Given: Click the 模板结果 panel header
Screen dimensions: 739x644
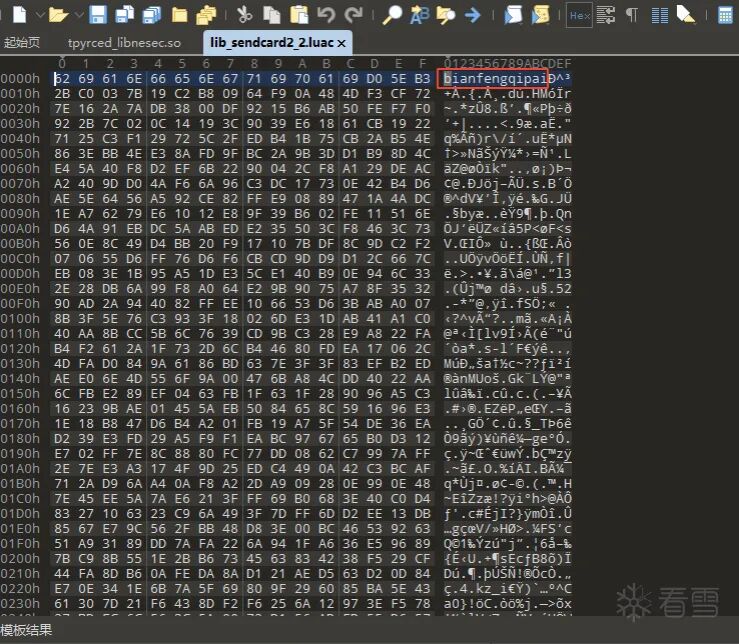Looking at the screenshot, I should coord(26,630).
